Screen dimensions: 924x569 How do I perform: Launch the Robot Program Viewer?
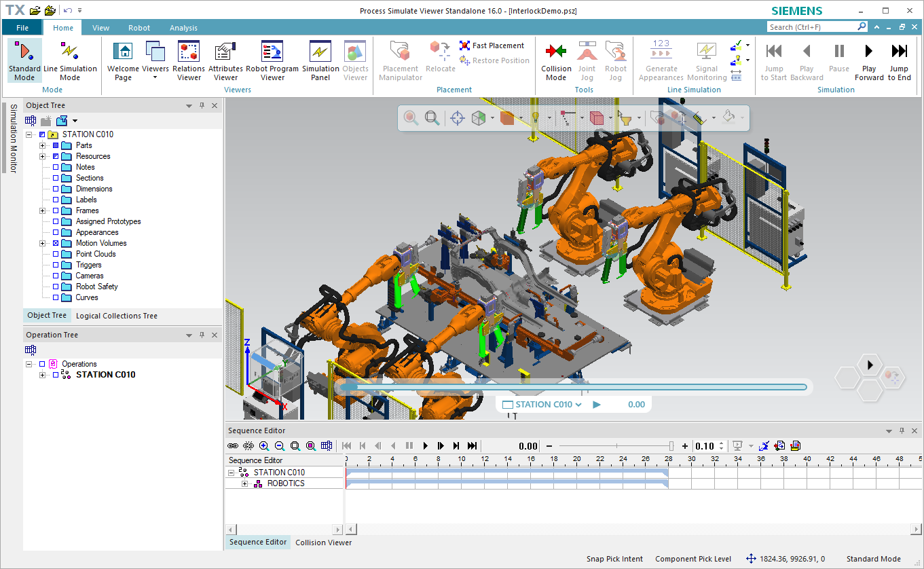272,60
